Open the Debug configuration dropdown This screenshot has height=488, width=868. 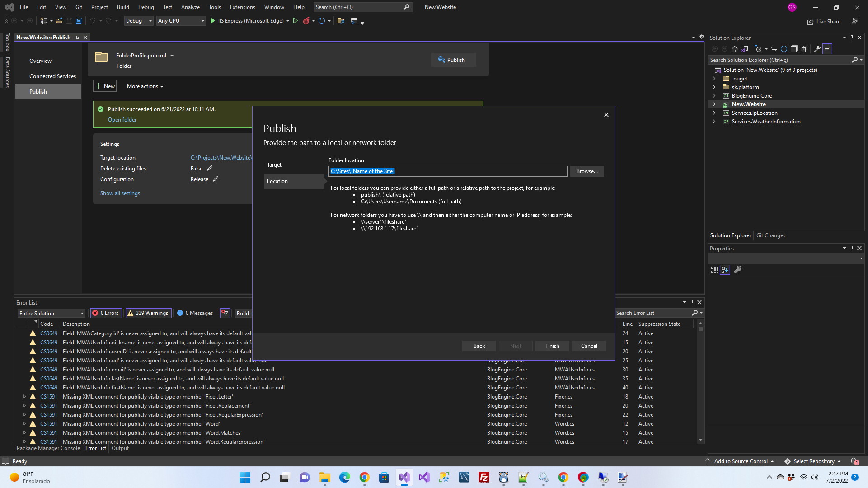click(x=139, y=21)
